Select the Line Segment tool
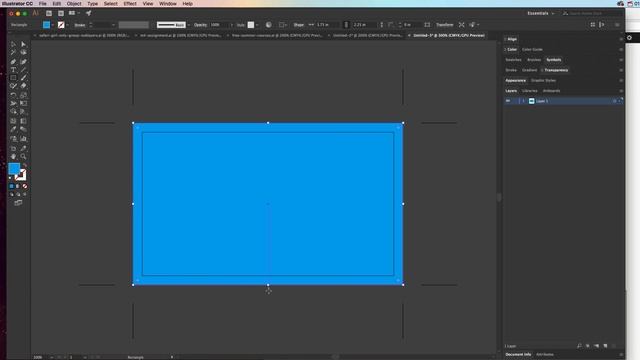This screenshot has width=640, height=360. point(23,70)
